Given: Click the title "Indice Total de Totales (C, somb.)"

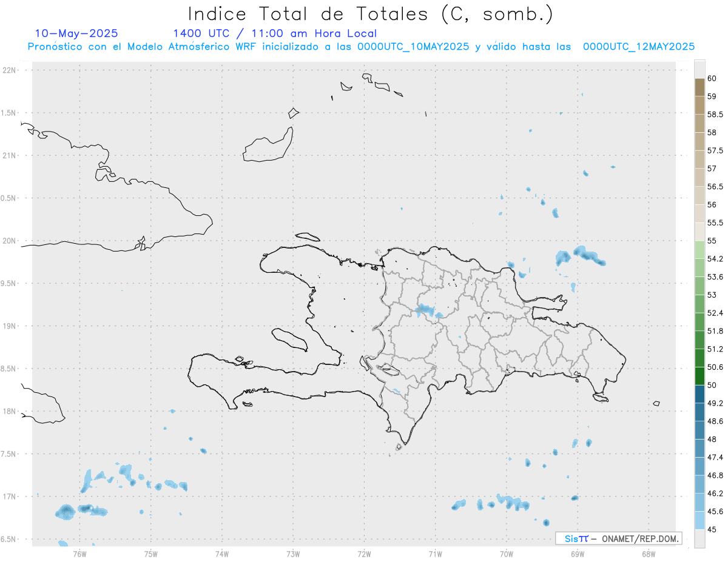Looking at the screenshot, I should (370, 14).
